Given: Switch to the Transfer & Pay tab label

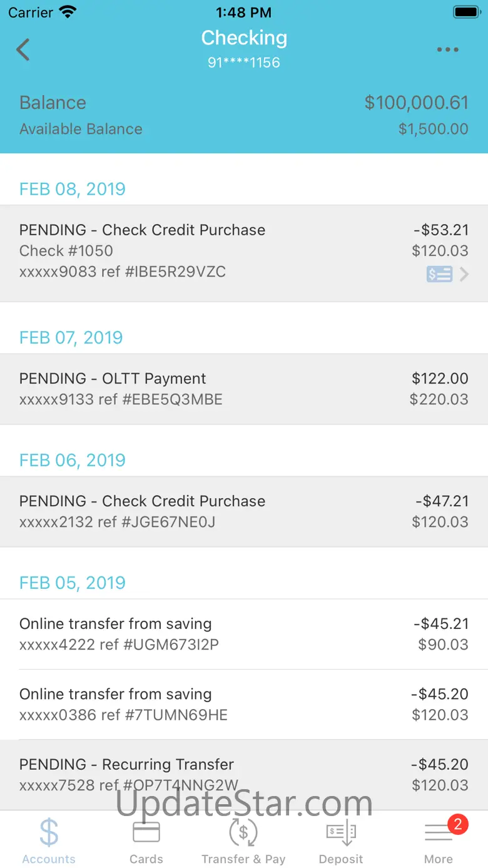Looking at the screenshot, I should [x=243, y=859].
